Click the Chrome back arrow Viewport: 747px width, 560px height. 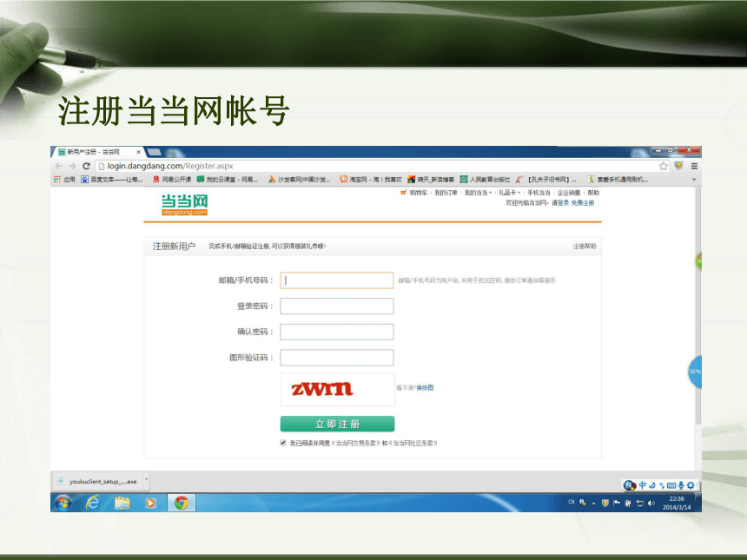point(58,166)
